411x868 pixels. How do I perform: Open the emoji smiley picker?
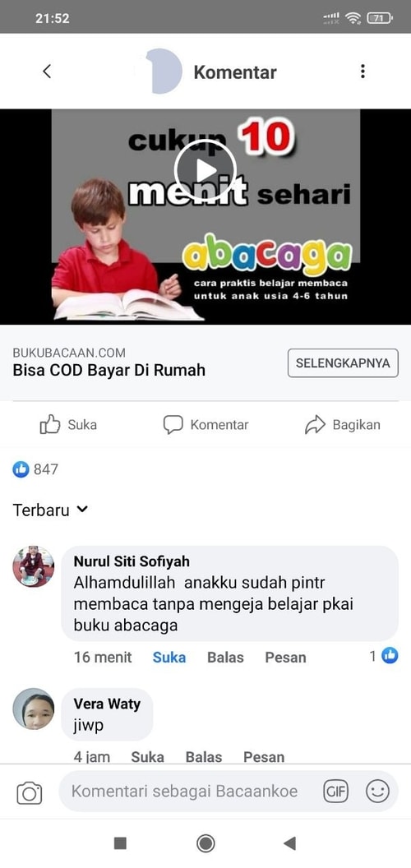point(377,792)
